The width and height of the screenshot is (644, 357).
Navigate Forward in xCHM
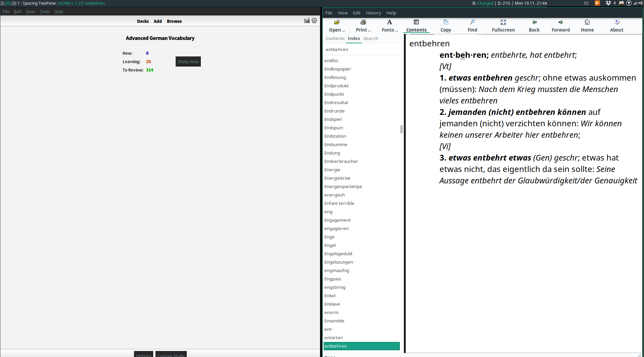(560, 25)
